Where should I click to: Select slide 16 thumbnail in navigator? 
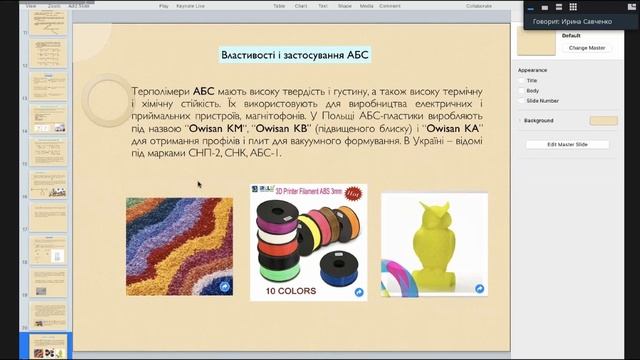click(x=48, y=184)
